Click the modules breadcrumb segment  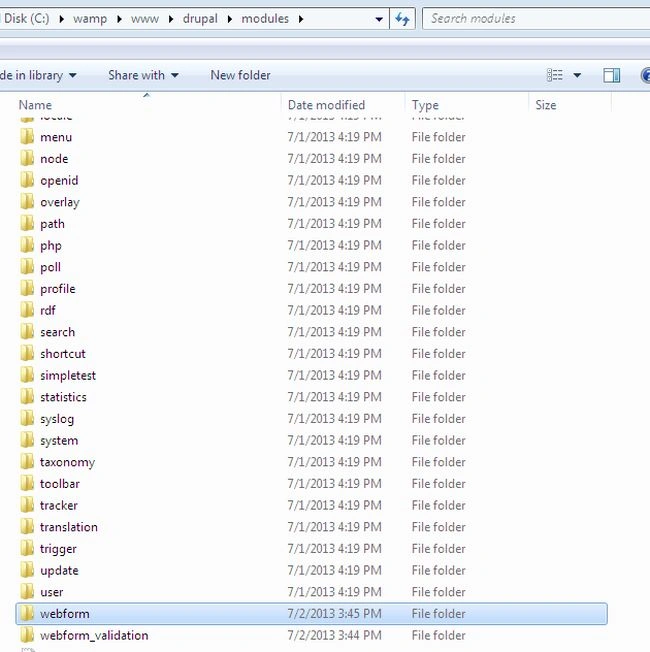point(265,19)
